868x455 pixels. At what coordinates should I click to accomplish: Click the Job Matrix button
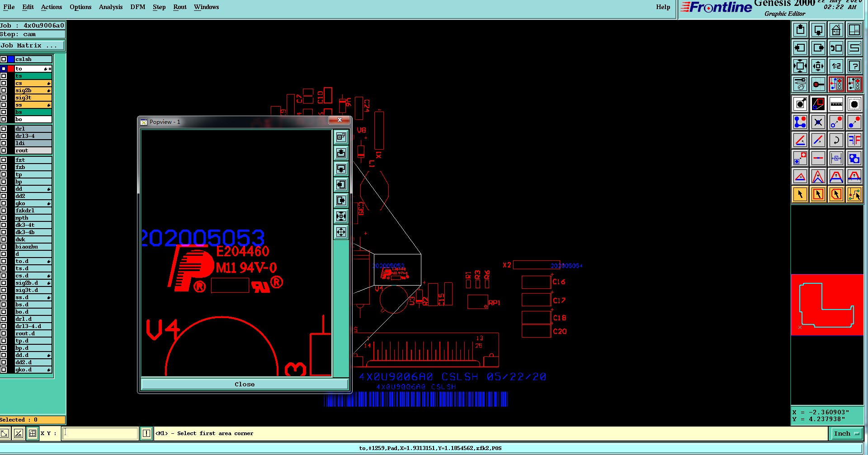click(x=32, y=46)
